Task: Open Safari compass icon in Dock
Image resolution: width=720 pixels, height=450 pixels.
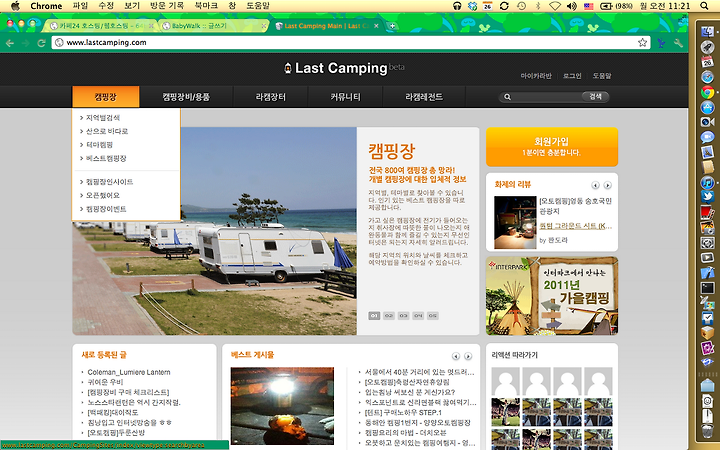Action: (x=708, y=77)
